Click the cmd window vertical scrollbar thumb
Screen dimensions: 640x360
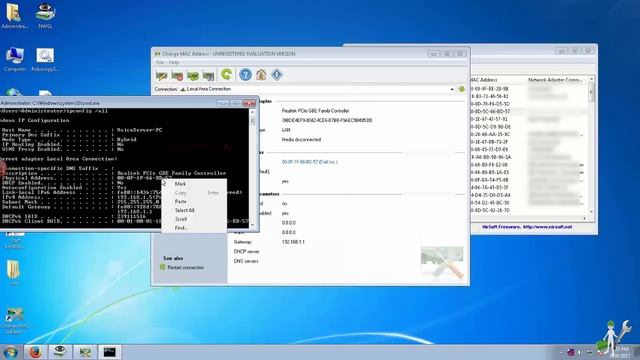[252, 121]
